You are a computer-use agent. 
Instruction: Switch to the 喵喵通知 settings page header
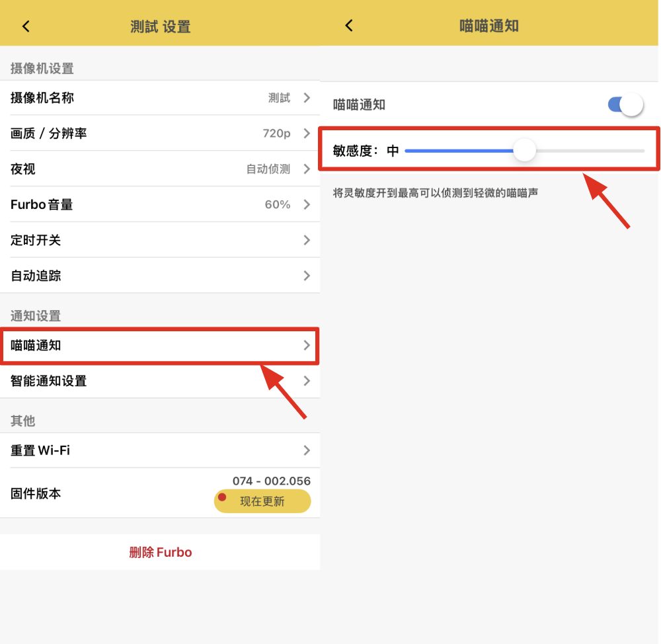(488, 25)
